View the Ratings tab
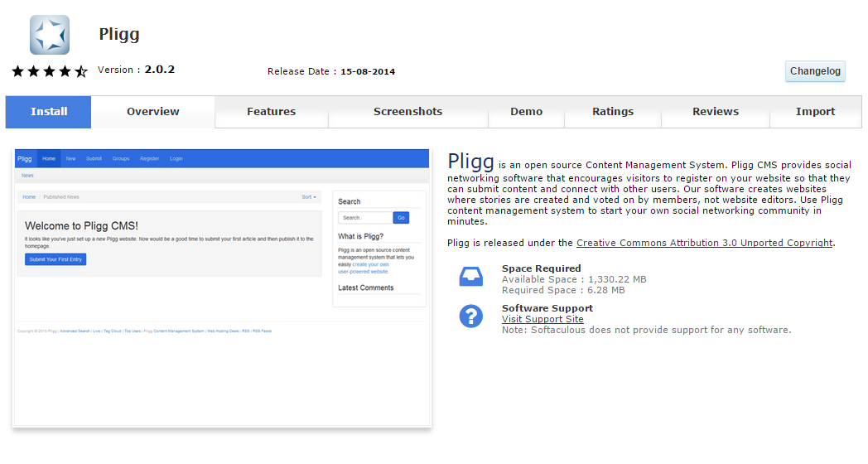 [x=613, y=112]
